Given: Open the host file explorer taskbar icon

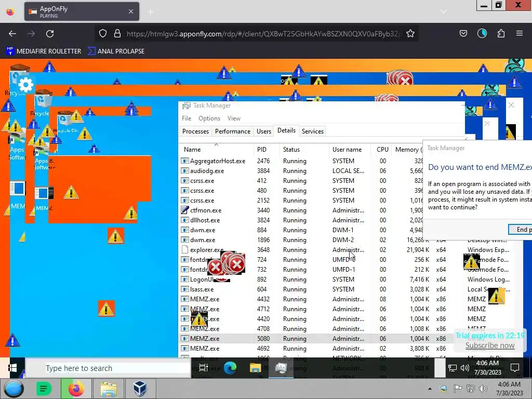Looking at the screenshot, I should pyautogui.click(x=109, y=389).
